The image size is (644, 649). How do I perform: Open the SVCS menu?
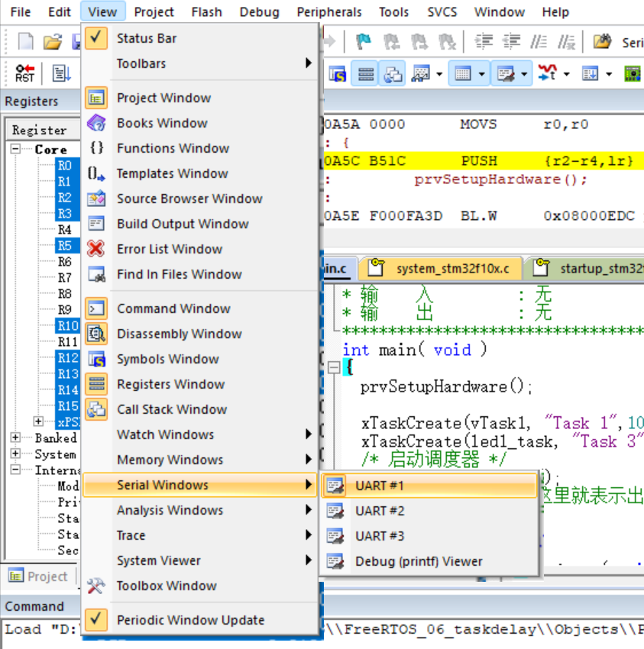(x=442, y=12)
